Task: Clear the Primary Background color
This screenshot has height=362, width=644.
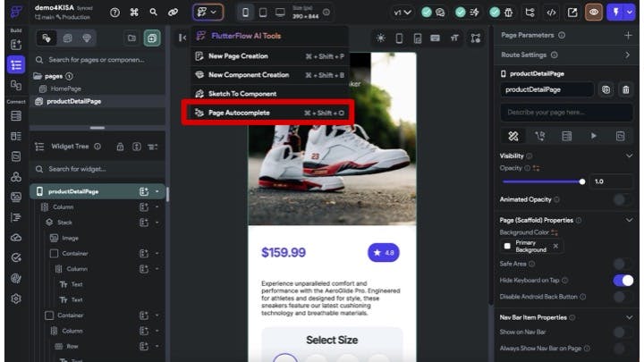Action: click(x=555, y=247)
